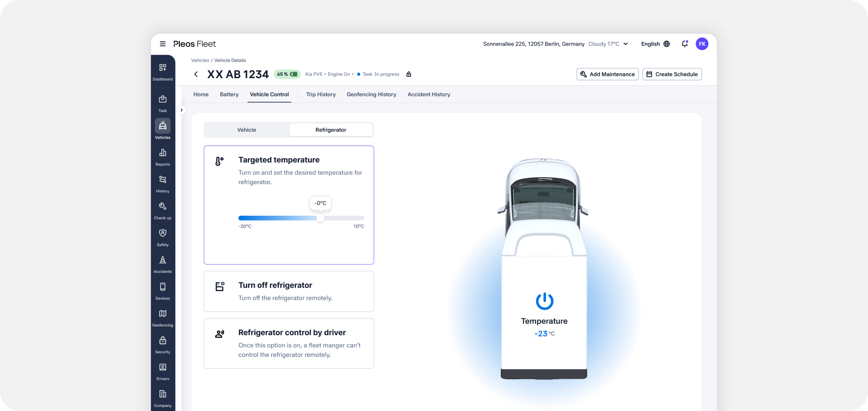The width and height of the screenshot is (868, 411).
Task: Click the Add Maintenance button
Action: pos(608,74)
